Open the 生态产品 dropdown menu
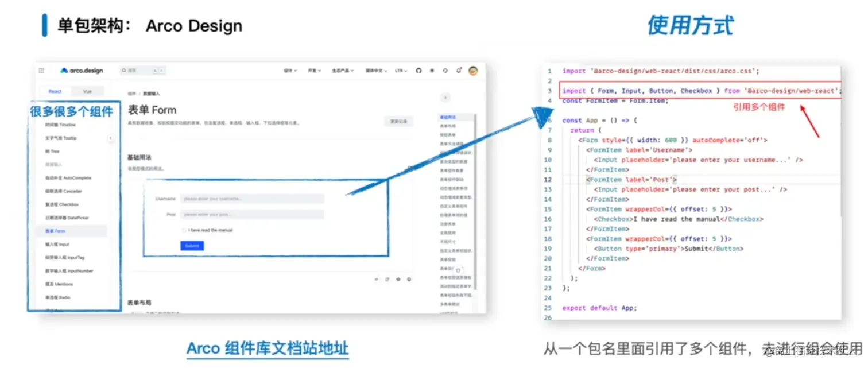Image resolution: width=868 pixels, height=368 pixels. pos(343,71)
